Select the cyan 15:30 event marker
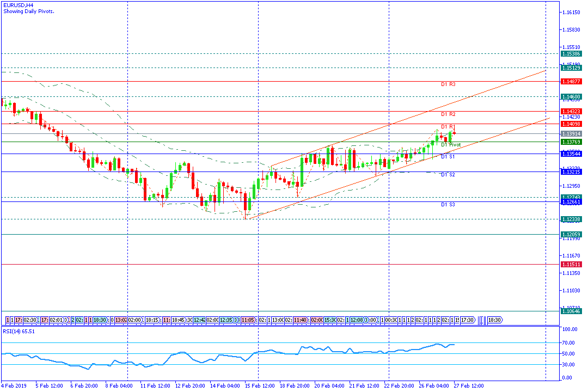 tap(329, 320)
